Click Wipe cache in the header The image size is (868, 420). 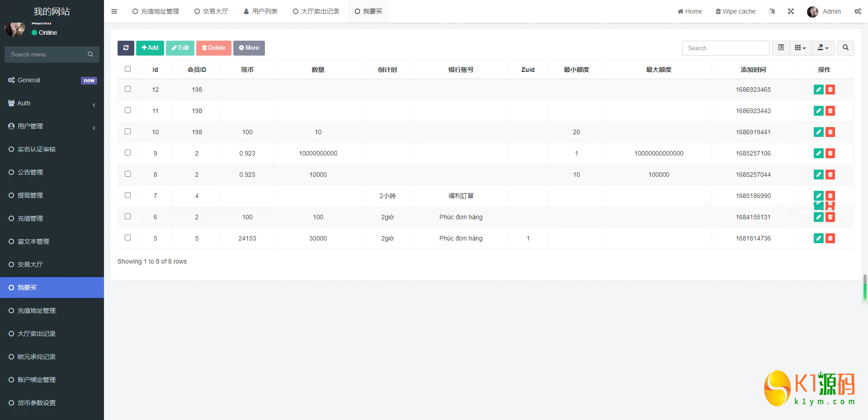pyautogui.click(x=735, y=11)
